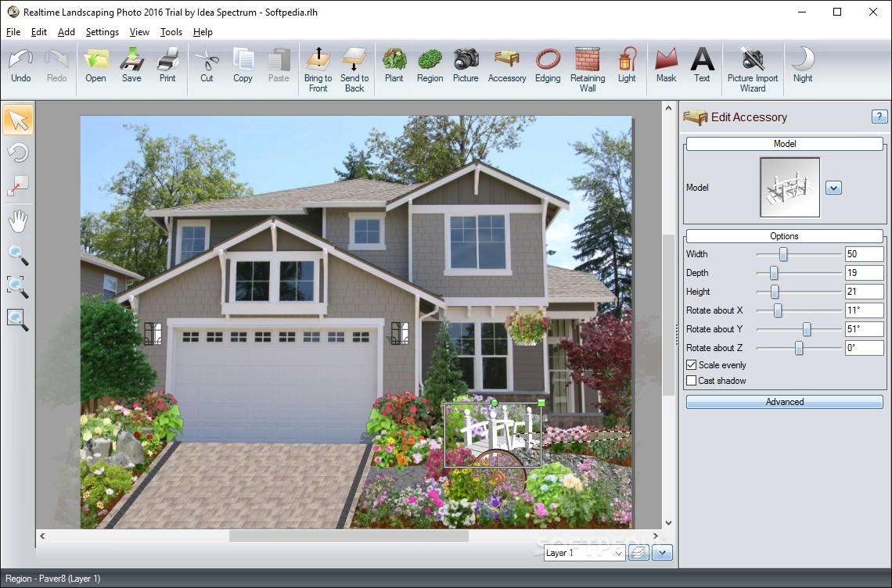This screenshot has width=892, height=588.
Task: Click Send to Back icon
Action: [354, 70]
